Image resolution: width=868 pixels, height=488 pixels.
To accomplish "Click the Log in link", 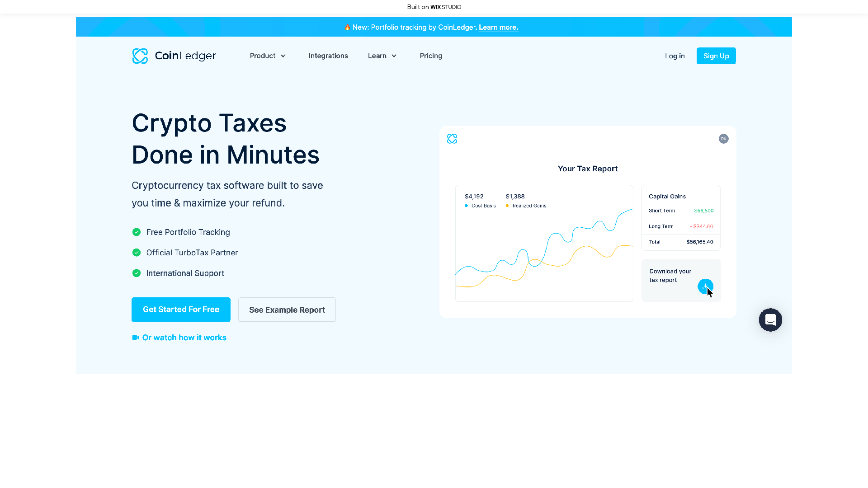I will tap(675, 56).
